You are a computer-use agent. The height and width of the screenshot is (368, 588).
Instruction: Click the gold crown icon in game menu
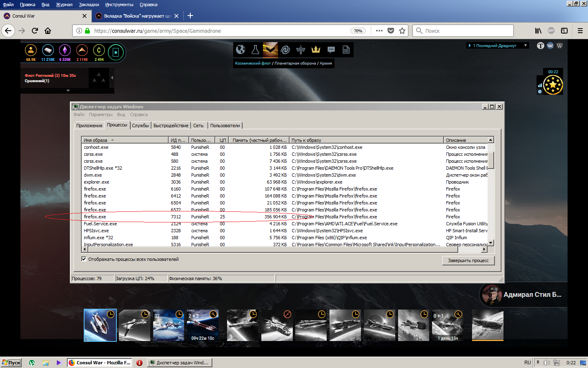[x=316, y=49]
